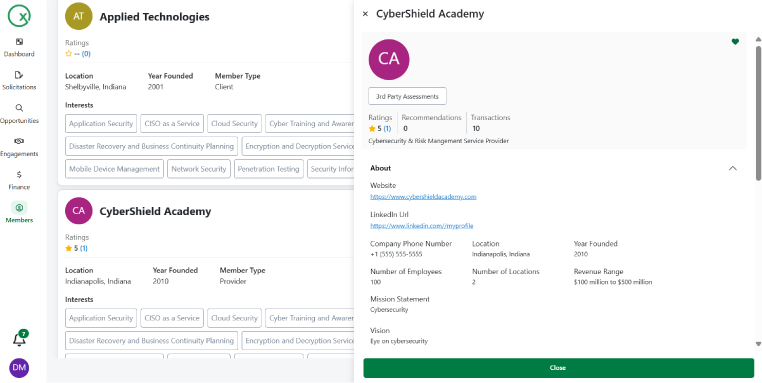Click the empty rating star for Applied Technologies
This screenshot has width=762, height=383.
[x=69, y=54]
